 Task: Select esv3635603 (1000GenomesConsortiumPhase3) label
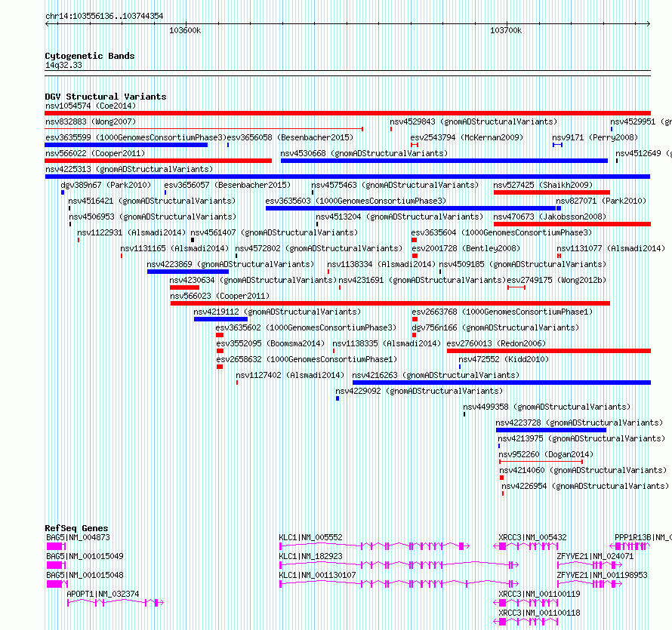(356, 201)
